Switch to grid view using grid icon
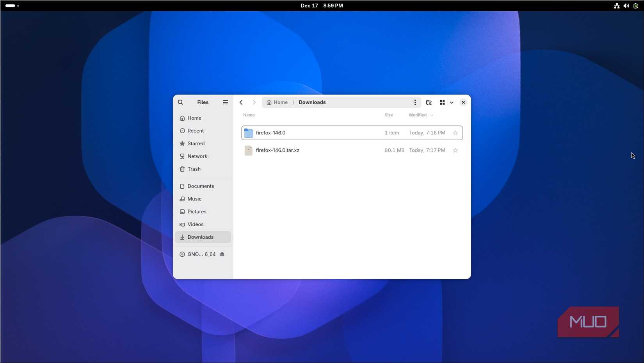 point(442,102)
